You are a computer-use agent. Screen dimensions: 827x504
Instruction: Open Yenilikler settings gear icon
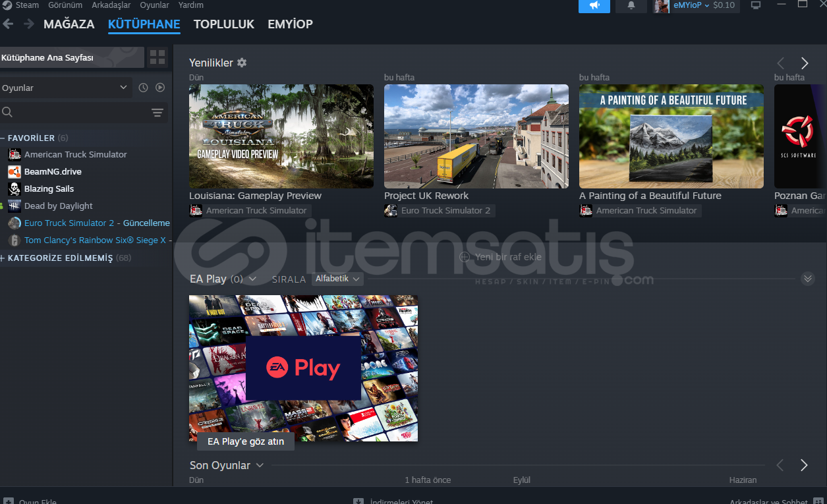pyautogui.click(x=242, y=63)
